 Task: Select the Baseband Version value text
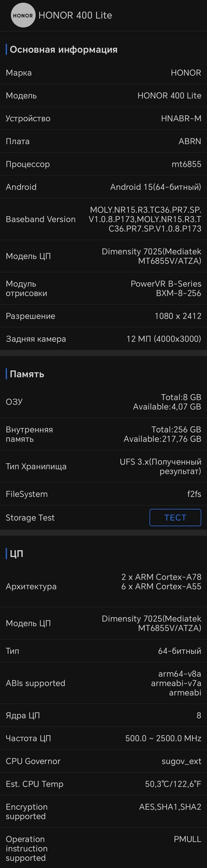[145, 219]
